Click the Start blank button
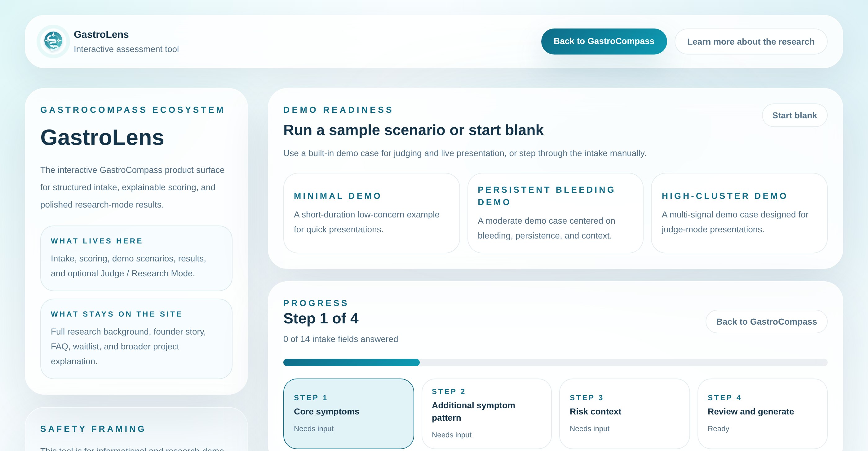The width and height of the screenshot is (868, 451). point(794,116)
